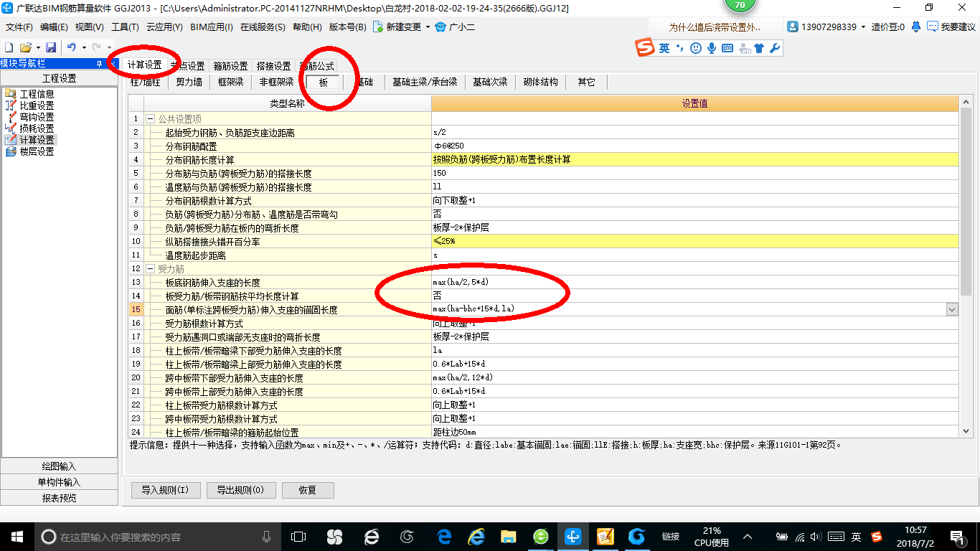980x551 pixels.
Task: Open the 绘图输入 module section
Action: [59, 466]
